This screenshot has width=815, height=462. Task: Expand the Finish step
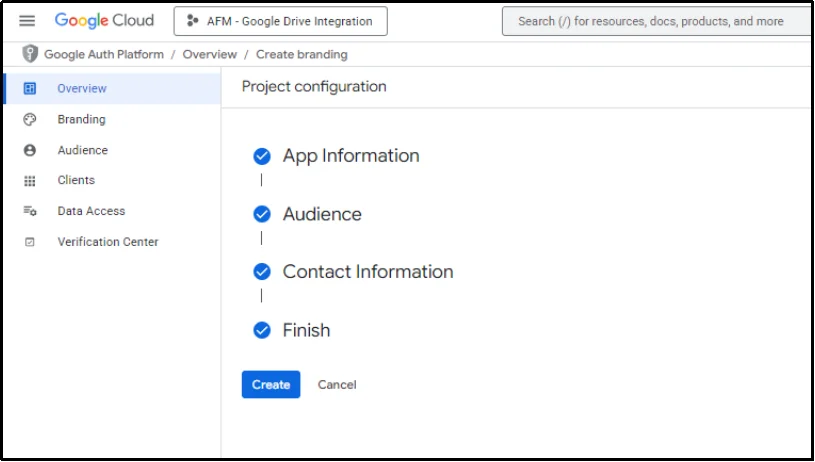[x=306, y=330]
